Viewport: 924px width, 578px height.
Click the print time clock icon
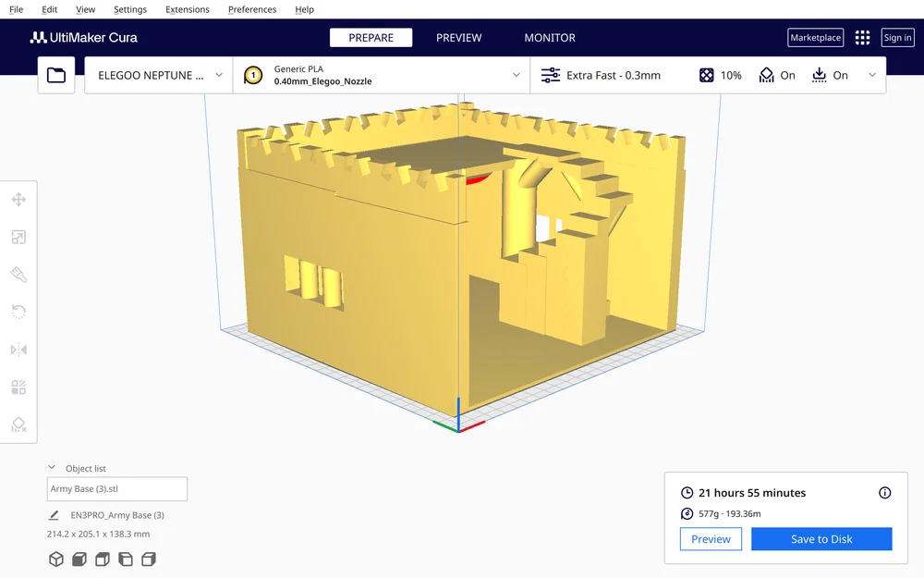[687, 493]
